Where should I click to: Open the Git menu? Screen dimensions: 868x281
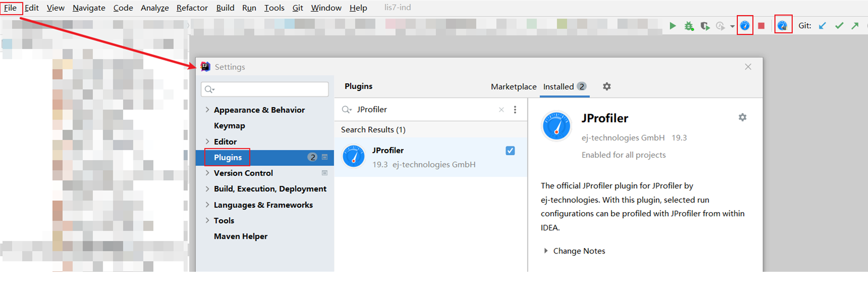point(298,8)
